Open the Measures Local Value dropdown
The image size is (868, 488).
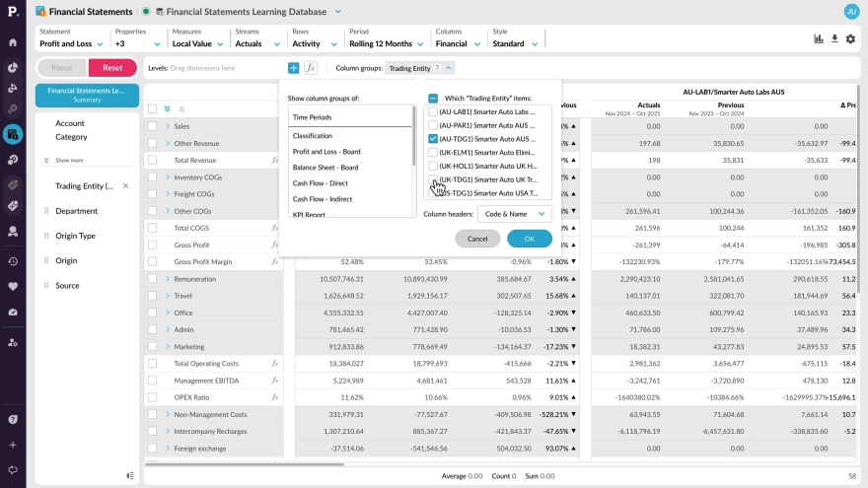(x=197, y=43)
